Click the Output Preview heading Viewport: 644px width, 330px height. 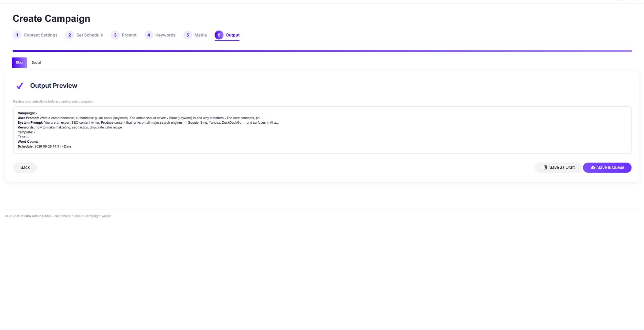click(54, 86)
